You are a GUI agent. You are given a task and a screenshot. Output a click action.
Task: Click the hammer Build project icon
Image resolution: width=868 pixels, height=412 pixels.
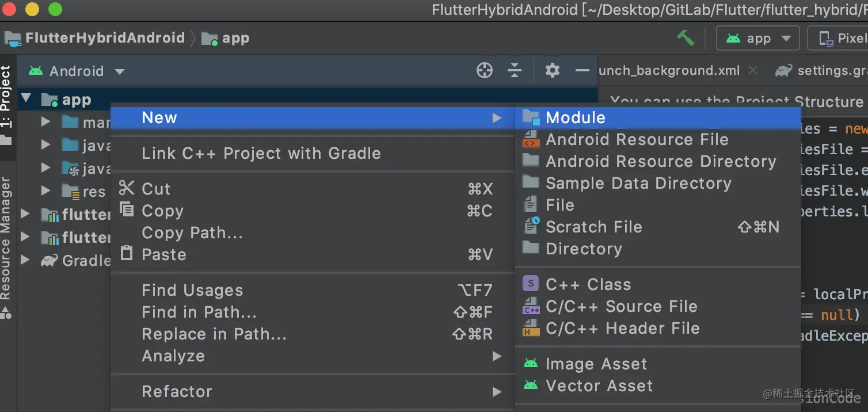click(686, 38)
